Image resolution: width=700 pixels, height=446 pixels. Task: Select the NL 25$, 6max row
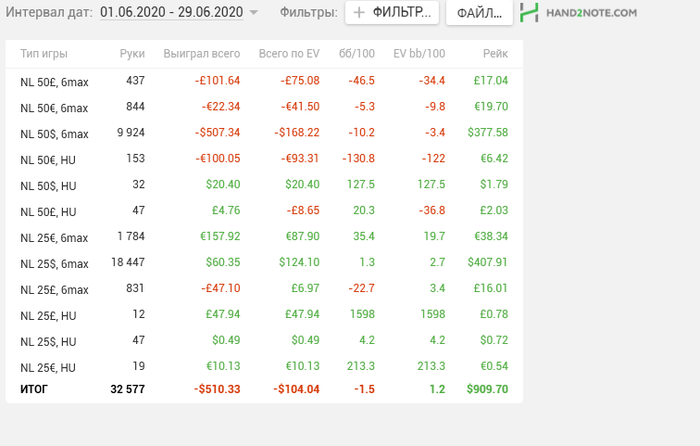54,263
